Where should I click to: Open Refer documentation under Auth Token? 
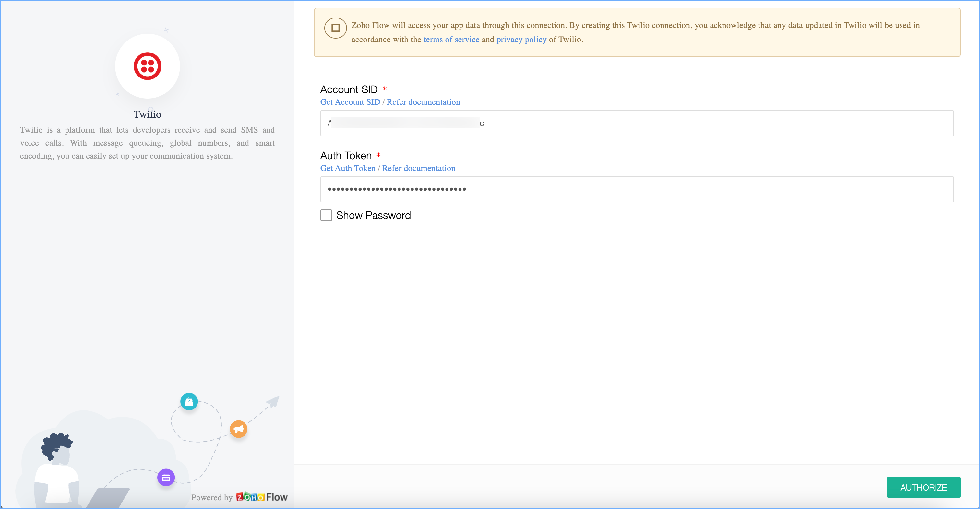coord(418,168)
